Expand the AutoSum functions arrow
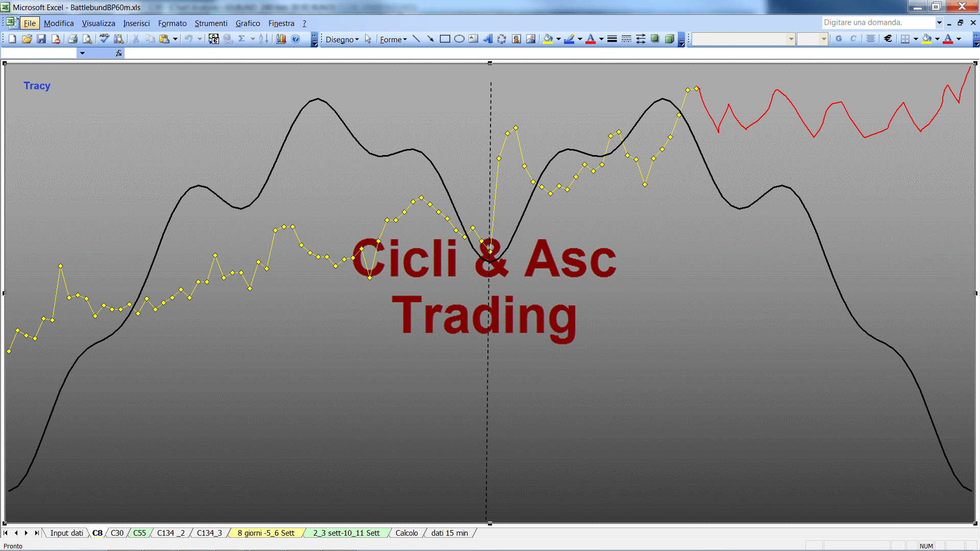 click(253, 39)
